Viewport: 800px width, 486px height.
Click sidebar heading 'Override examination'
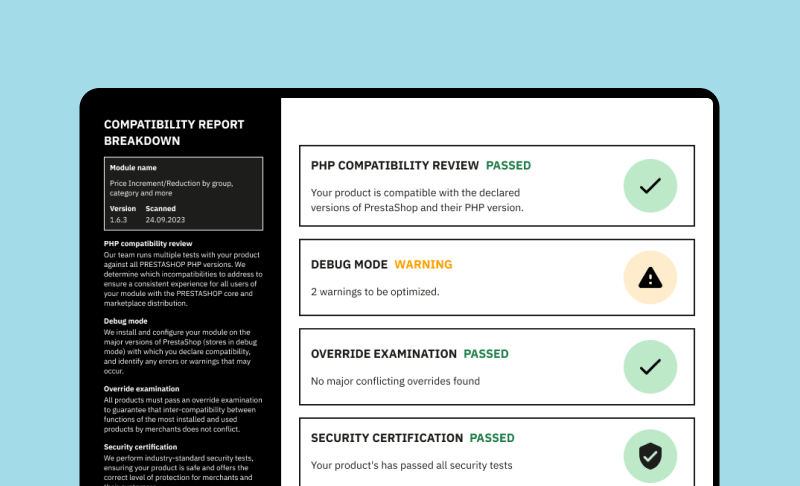coord(141,389)
